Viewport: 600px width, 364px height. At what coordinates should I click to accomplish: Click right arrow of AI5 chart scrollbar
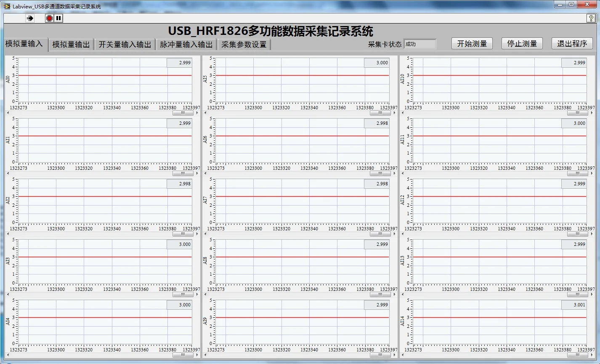tap(394, 113)
